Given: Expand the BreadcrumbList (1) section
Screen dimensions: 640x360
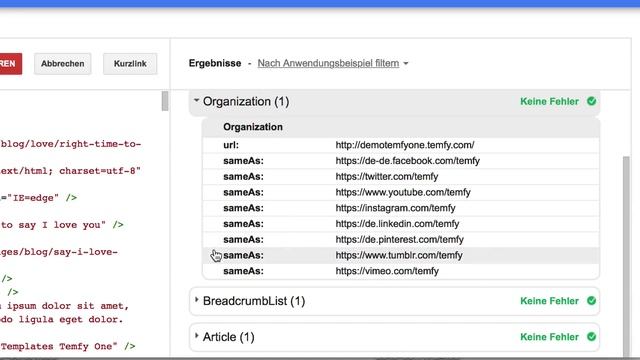Looking at the screenshot, I should coord(196,300).
